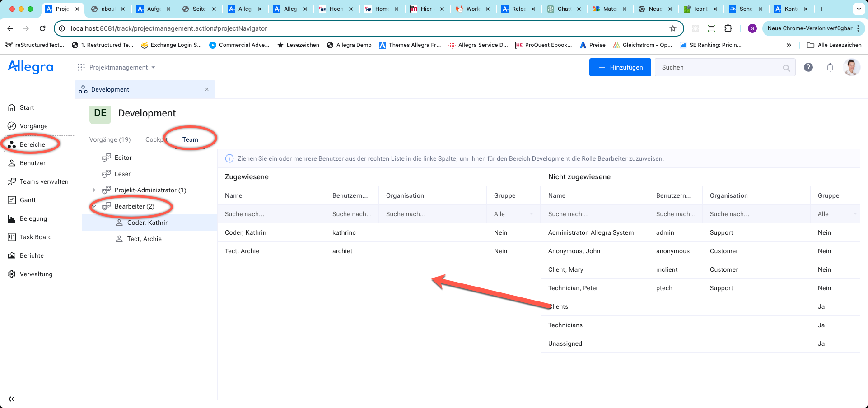Screen dimensions: 868x408
Task: Select Tect, Archie in role tree
Action: (144, 239)
